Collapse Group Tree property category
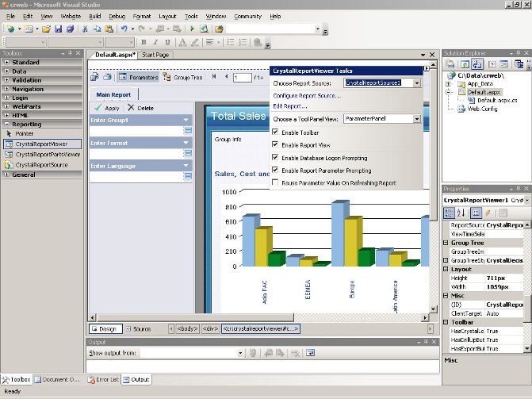Image resolution: width=532 pixels, height=399 pixels. tap(446, 243)
